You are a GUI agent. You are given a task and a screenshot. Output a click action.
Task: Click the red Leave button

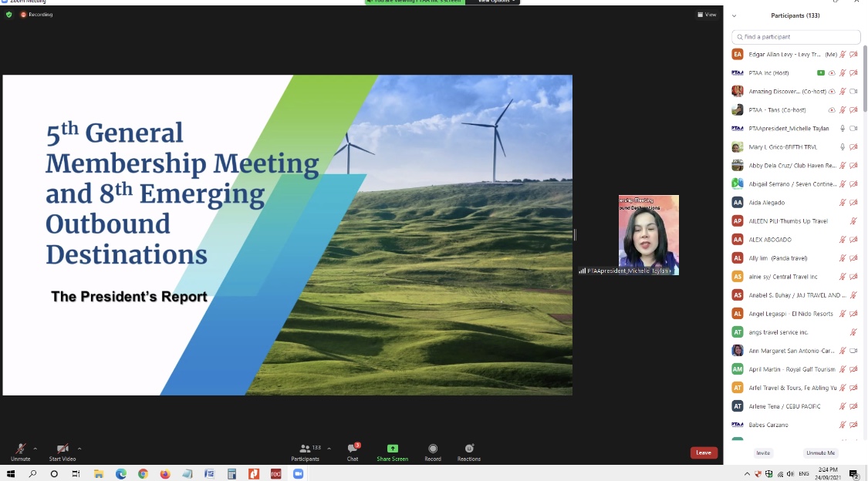[704, 452]
